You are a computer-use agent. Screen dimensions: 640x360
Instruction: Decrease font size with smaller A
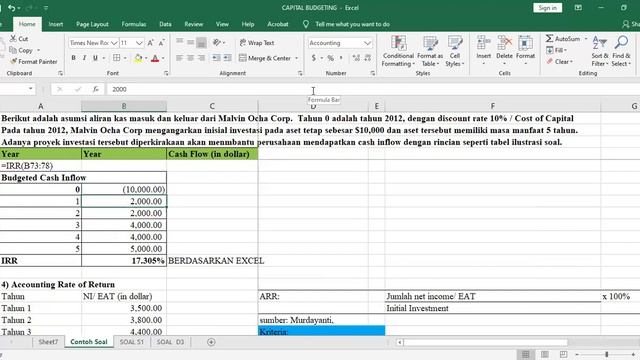(x=162, y=42)
